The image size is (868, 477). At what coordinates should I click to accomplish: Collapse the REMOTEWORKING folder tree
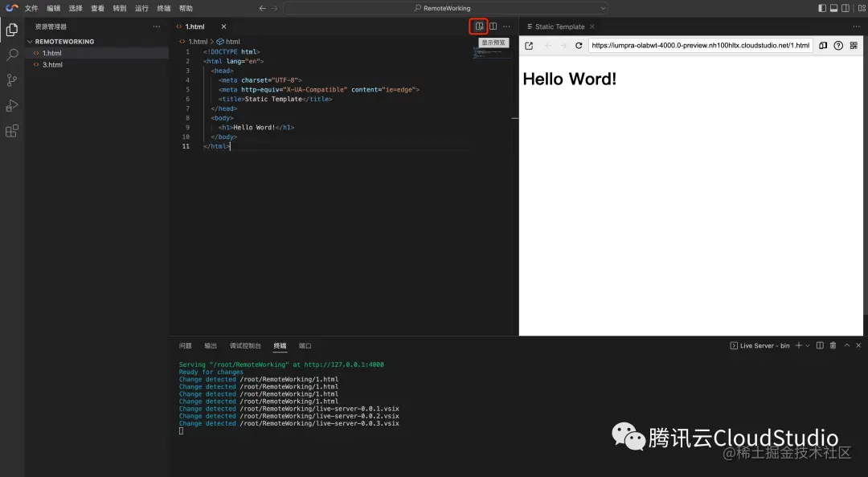point(30,42)
